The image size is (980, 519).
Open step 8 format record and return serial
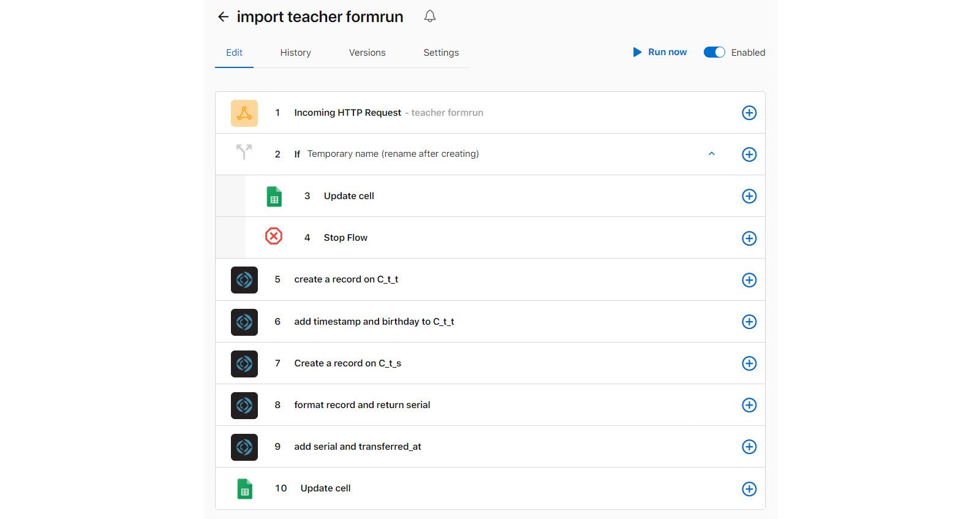[x=361, y=405]
